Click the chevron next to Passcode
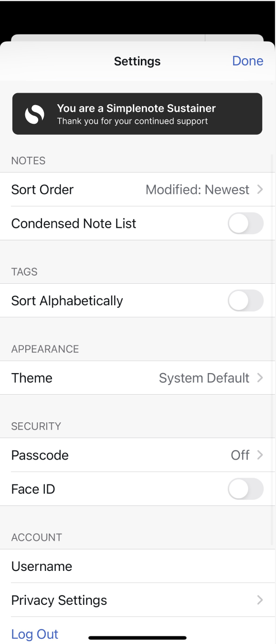Image resolution: width=276 pixels, height=644 pixels. [x=259, y=455]
